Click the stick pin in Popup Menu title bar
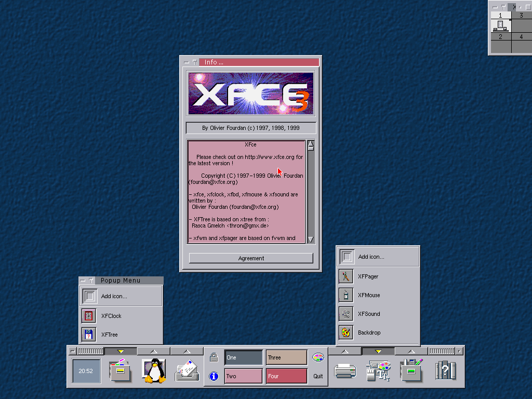Screen dimensions: 532x399 (91, 281)
